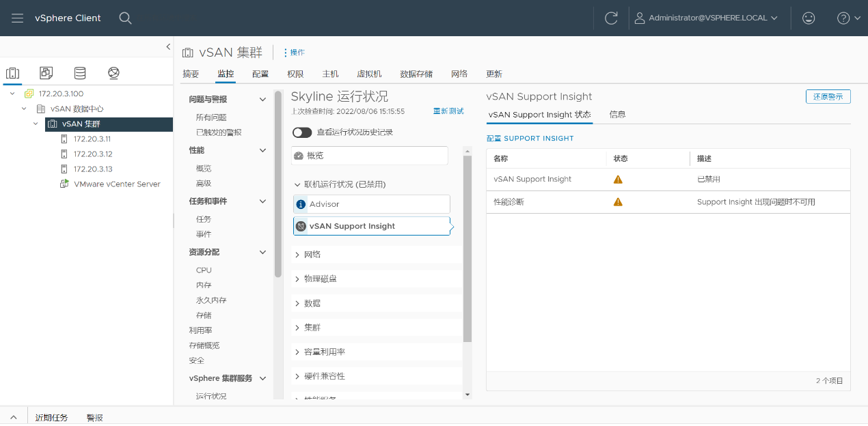Select Networking inventory icon

click(113, 72)
